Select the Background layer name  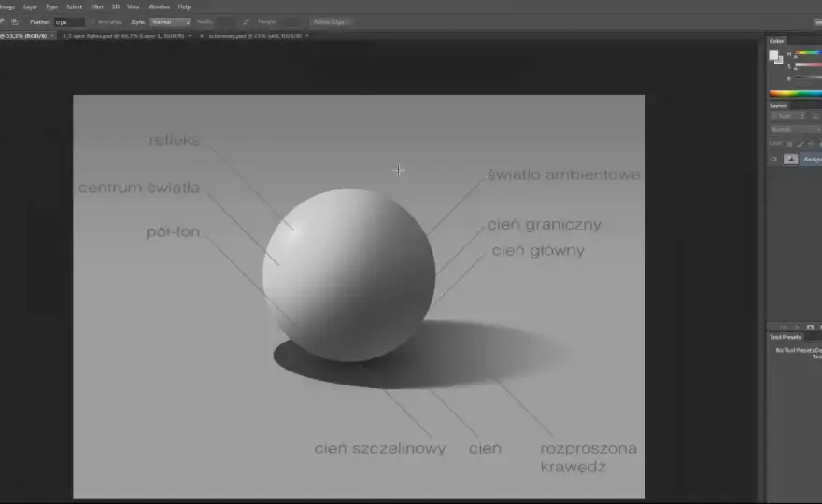[813, 160]
